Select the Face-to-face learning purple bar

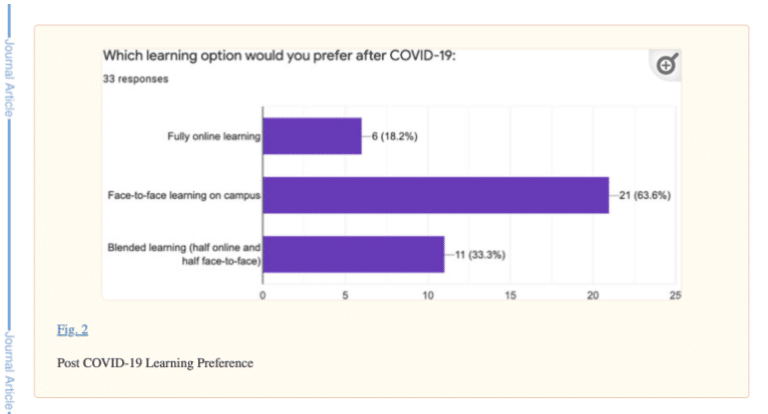point(435,195)
